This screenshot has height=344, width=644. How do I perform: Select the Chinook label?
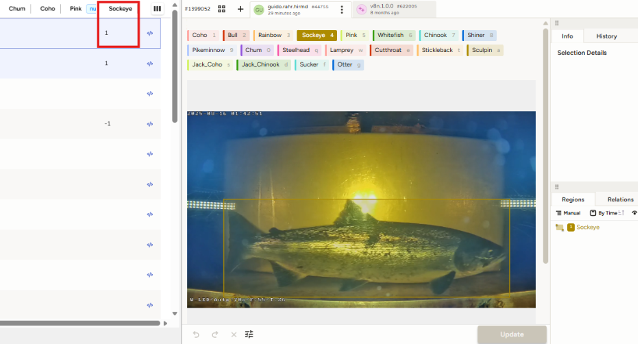tap(438, 36)
